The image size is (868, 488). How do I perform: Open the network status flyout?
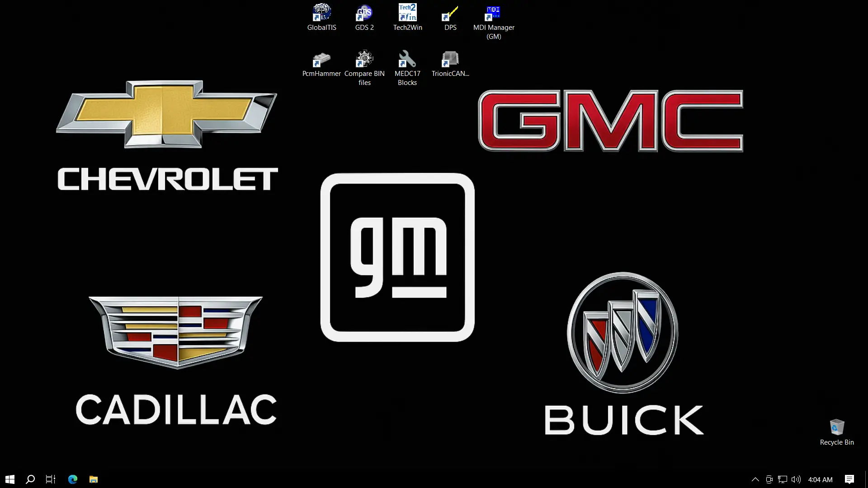click(782, 479)
